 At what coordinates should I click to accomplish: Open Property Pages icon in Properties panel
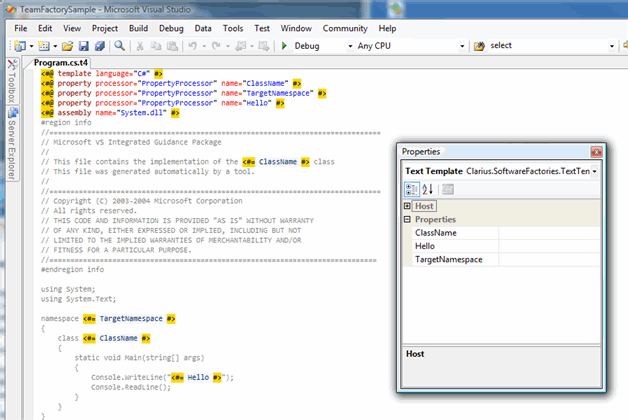point(447,189)
